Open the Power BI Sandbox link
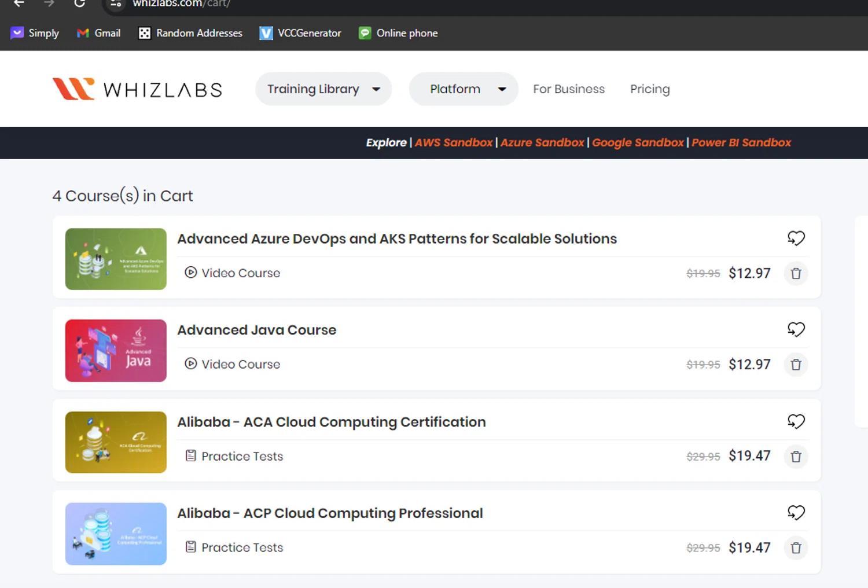Screen dimensions: 868x588 click(741, 142)
